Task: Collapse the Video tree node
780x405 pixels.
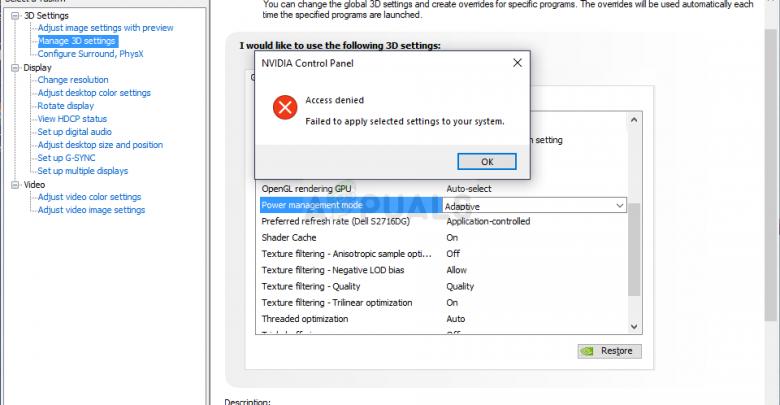Action: (x=14, y=184)
